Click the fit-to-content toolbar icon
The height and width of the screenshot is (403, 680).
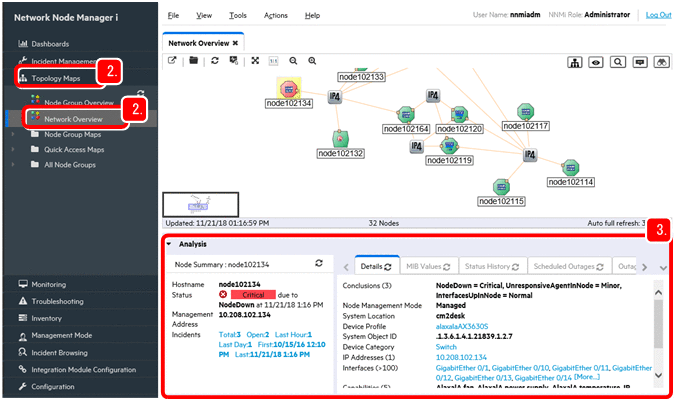coord(254,62)
